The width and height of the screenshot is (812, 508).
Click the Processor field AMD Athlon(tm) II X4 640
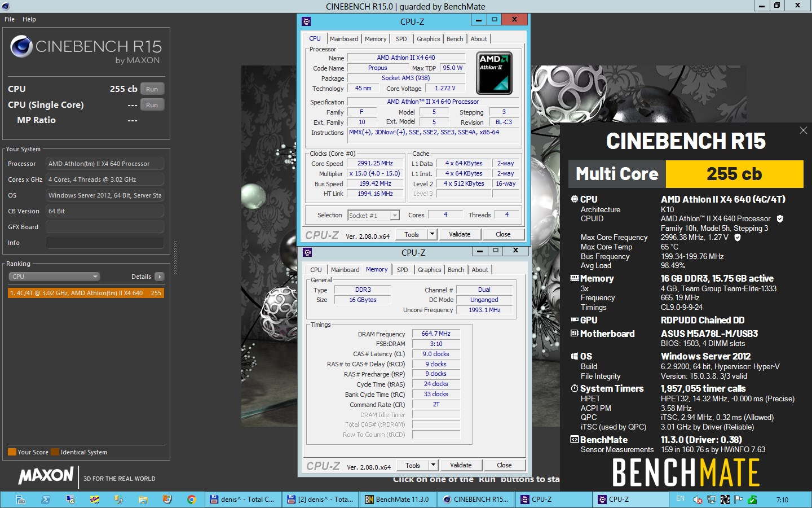(x=105, y=164)
